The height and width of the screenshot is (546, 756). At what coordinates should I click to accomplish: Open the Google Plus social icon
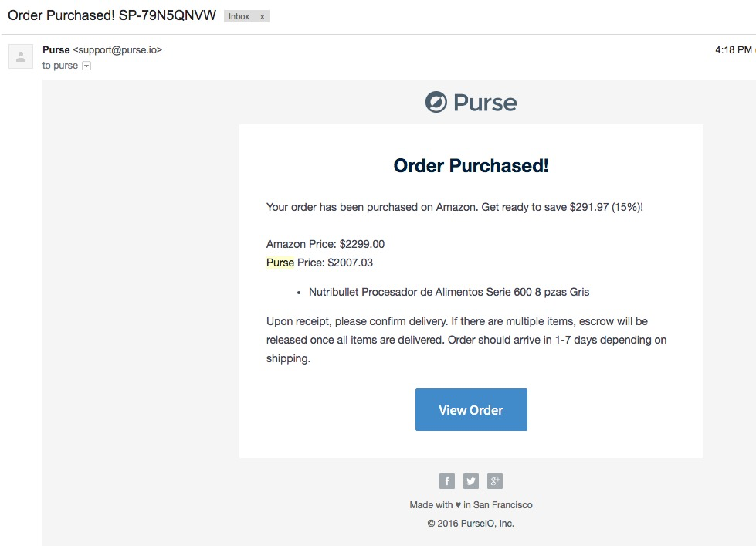[495, 481]
